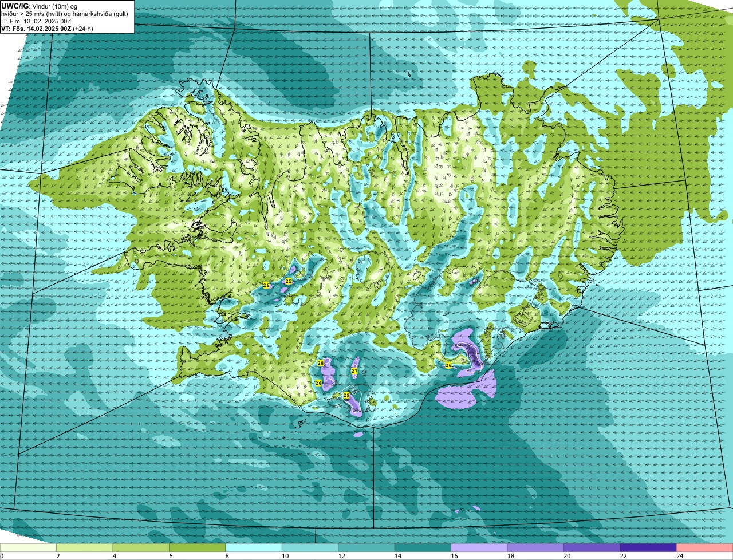The height and width of the screenshot is (560, 733).
Task: Select the 0–2 m/s palest swatch in color bar
Action: pos(28,547)
